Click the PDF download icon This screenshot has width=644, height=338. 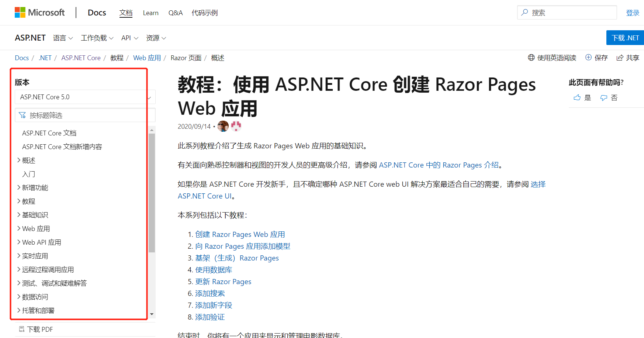[22, 329]
